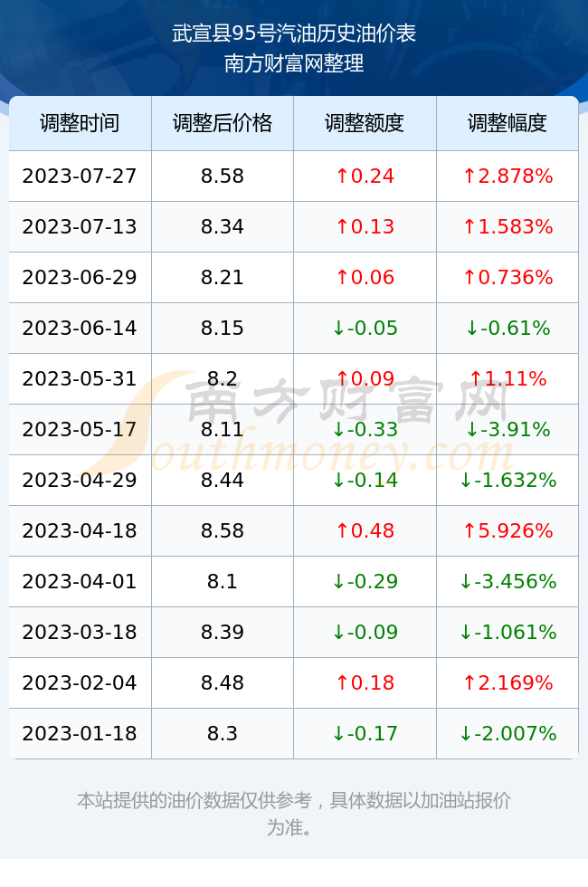Click the ↓-3.91% percentage cell
This screenshot has width=588, height=887.
tap(507, 429)
